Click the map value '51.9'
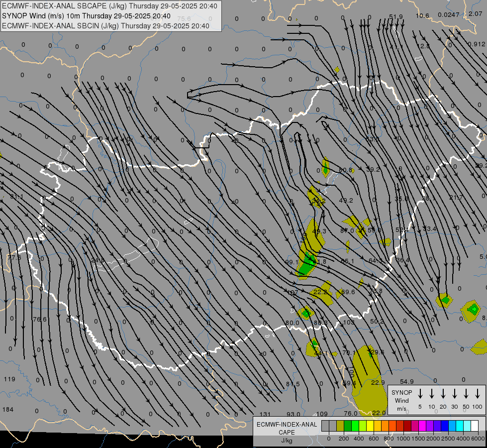Viewport: 487px width, 448px height. tap(395, 16)
